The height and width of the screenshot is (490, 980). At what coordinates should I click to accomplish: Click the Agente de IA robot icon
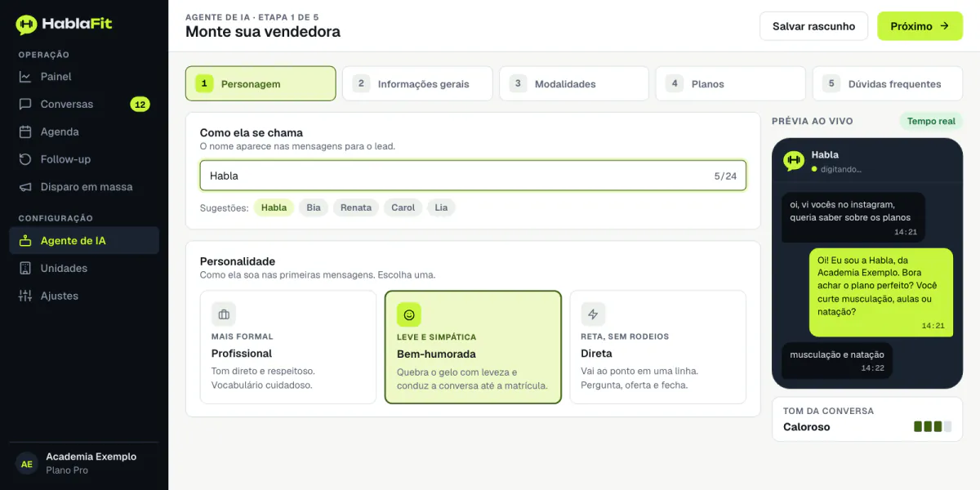tap(25, 241)
